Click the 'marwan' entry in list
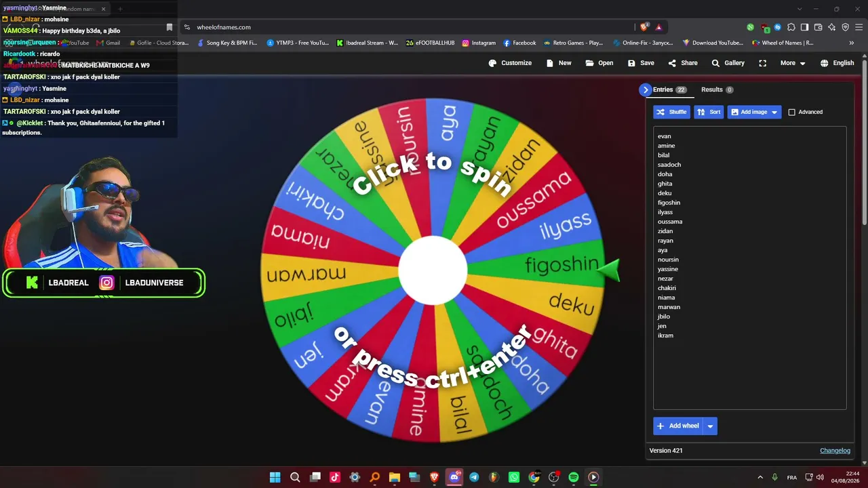Screen dimensions: 868x488 pyautogui.click(x=669, y=307)
